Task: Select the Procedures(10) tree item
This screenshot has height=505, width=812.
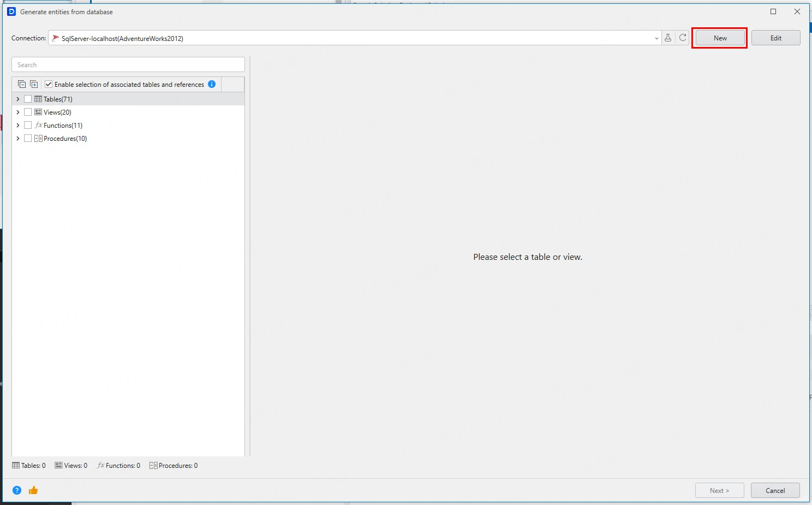Action: (65, 139)
